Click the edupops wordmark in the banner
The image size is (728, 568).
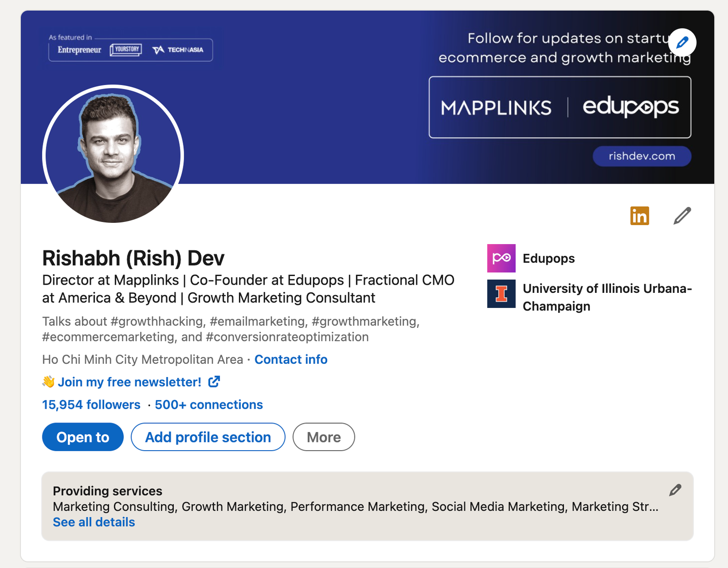point(631,107)
